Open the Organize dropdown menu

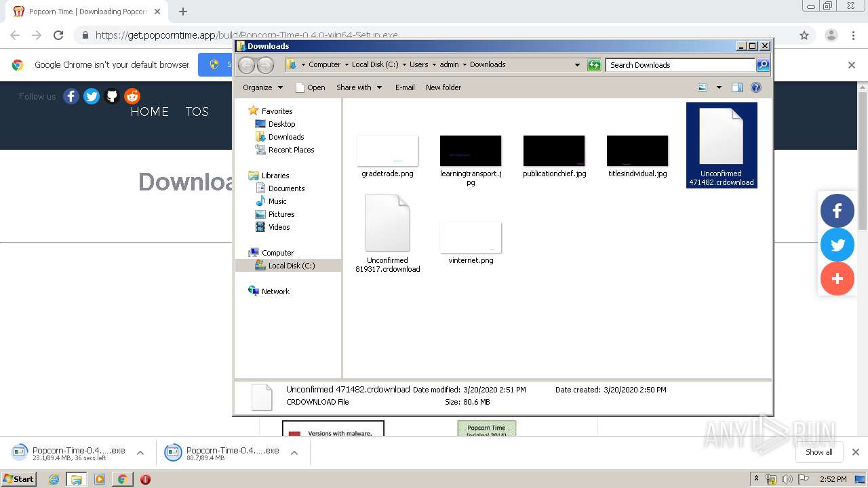pos(262,87)
